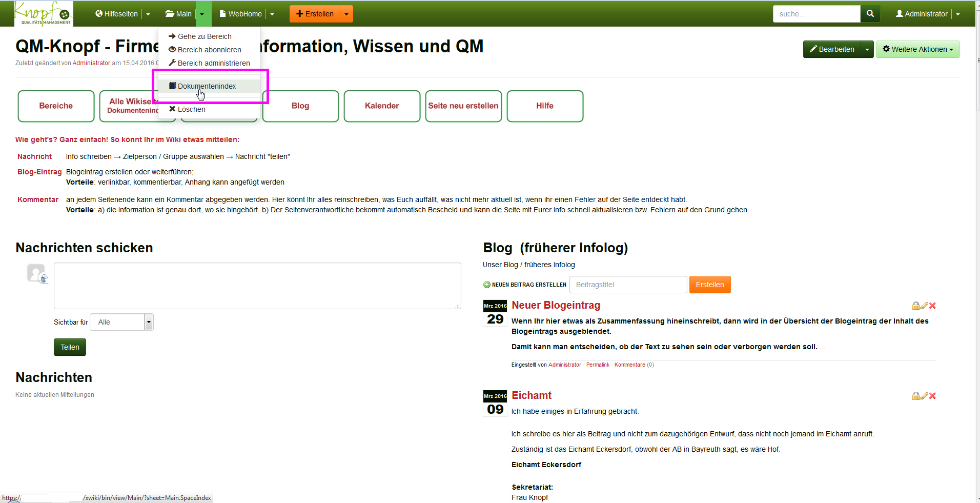The width and height of the screenshot is (980, 503).
Task: Click the Knopf Qualitätsmanagement logo
Action: pyautogui.click(x=44, y=14)
